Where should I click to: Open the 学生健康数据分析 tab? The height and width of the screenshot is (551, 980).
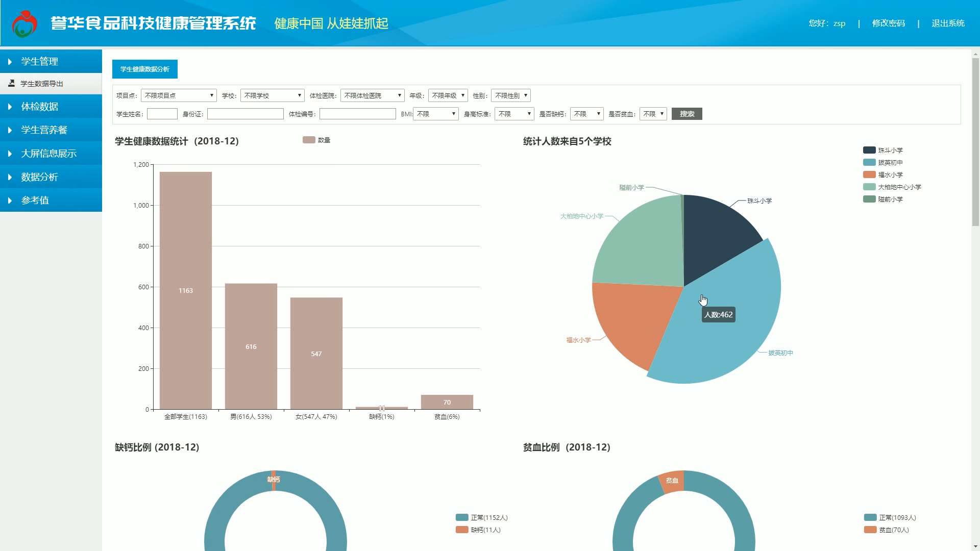point(145,69)
